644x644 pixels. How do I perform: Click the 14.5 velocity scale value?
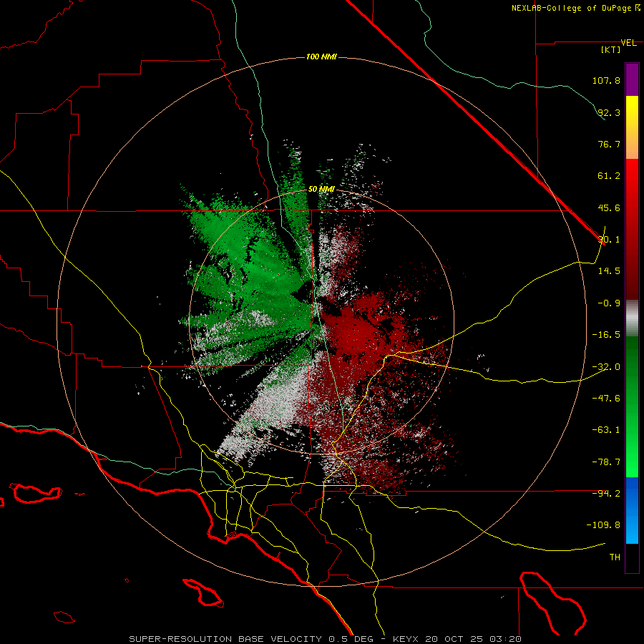pos(609,271)
